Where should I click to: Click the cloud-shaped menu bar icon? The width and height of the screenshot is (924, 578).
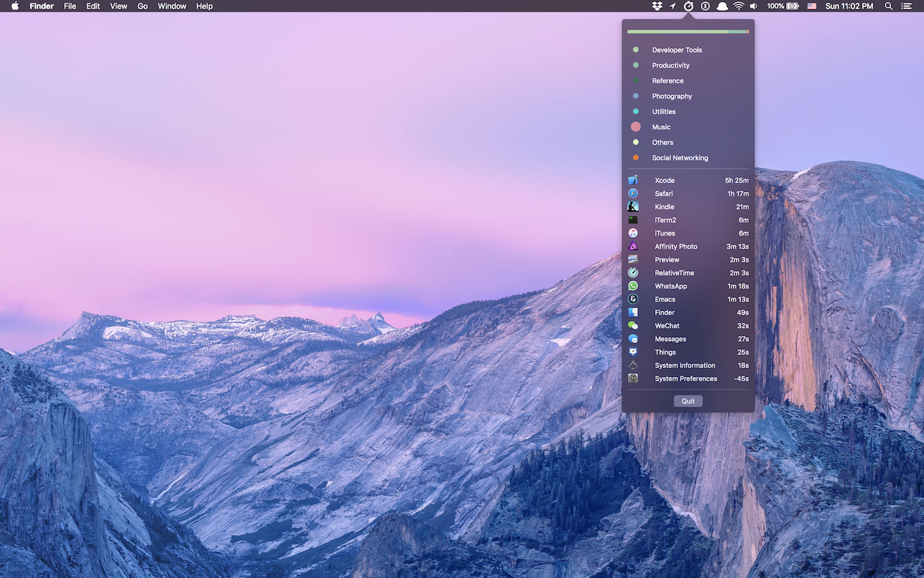[722, 6]
